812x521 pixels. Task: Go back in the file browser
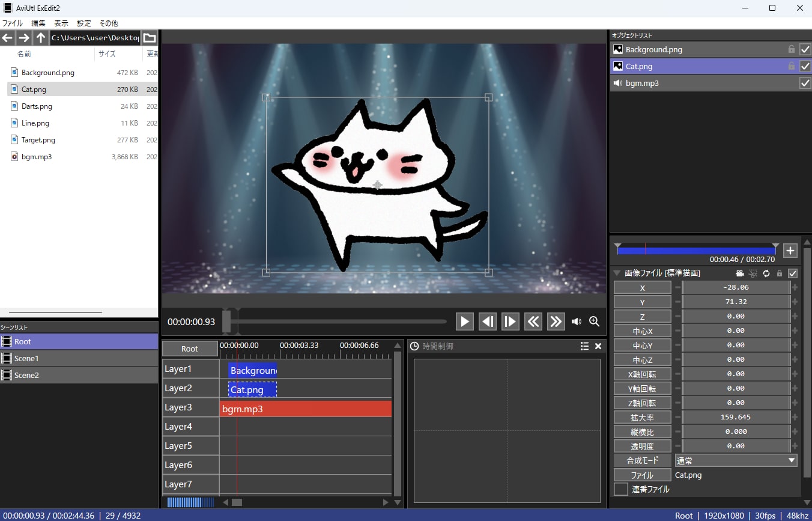(x=7, y=38)
